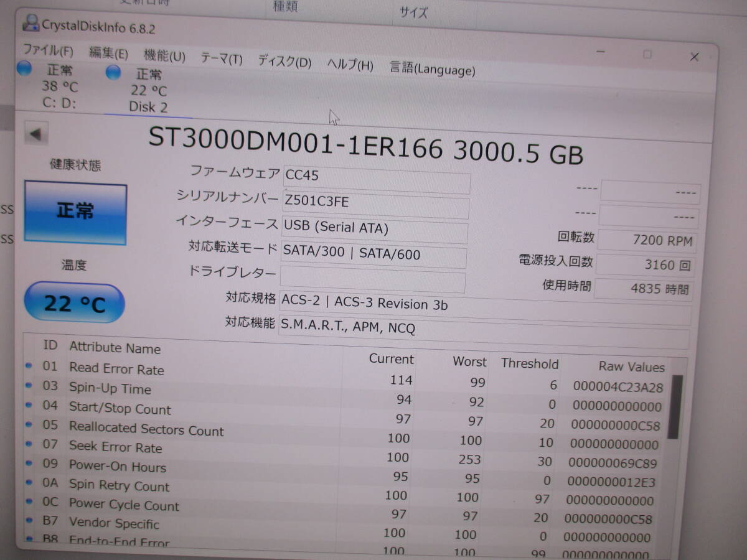Open the 機能(U) menu
The image size is (747, 560).
click(x=164, y=56)
